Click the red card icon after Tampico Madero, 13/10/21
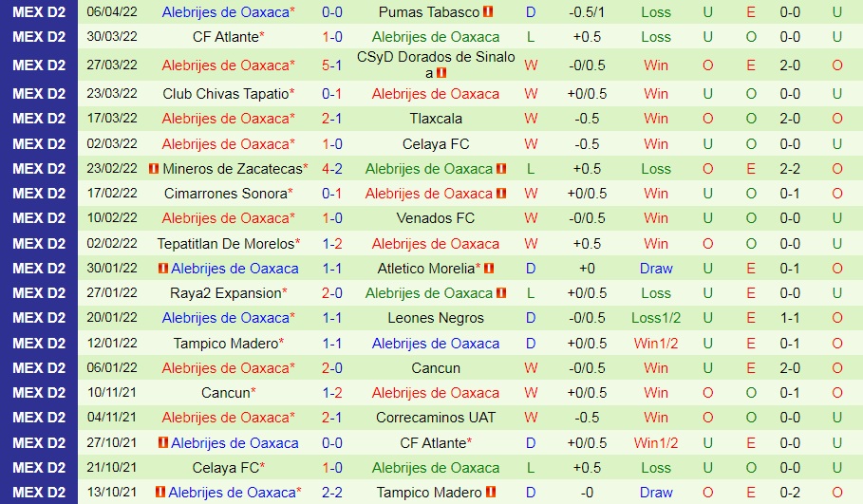 click(490, 492)
